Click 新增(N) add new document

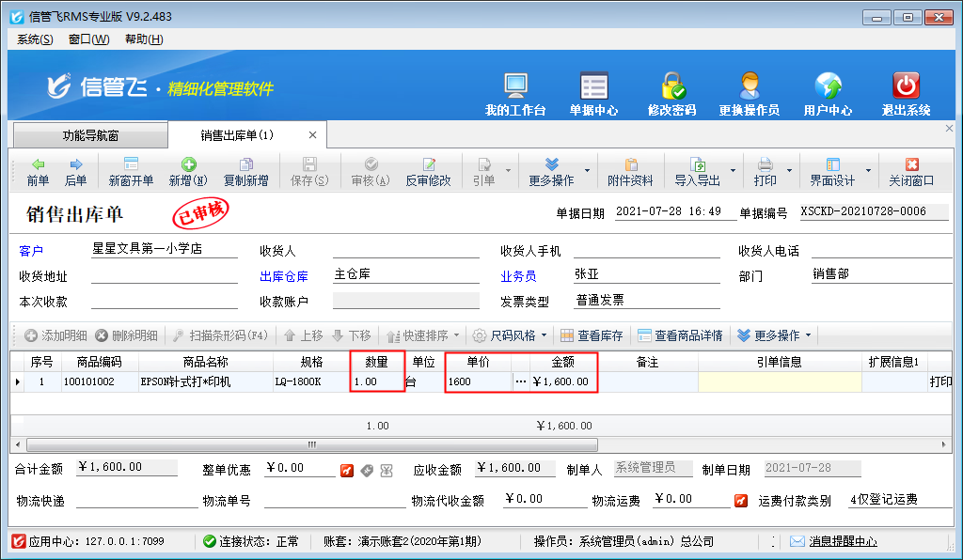pos(188,172)
